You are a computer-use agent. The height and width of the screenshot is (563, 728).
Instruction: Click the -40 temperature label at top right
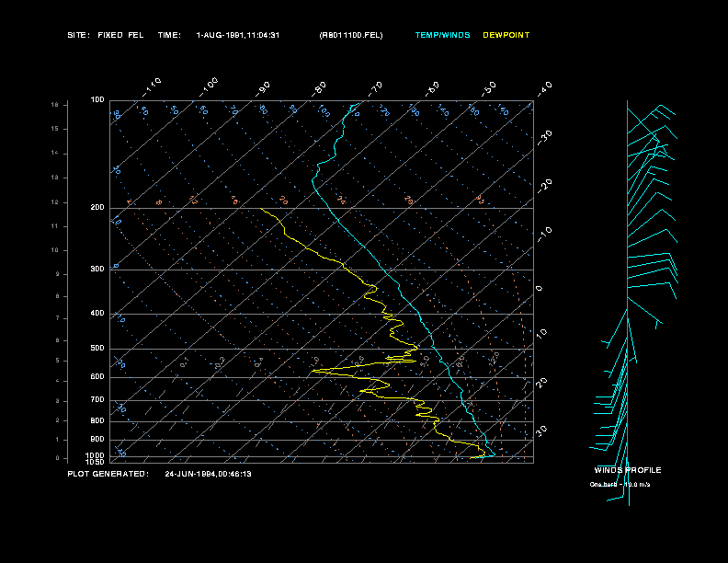[545, 89]
